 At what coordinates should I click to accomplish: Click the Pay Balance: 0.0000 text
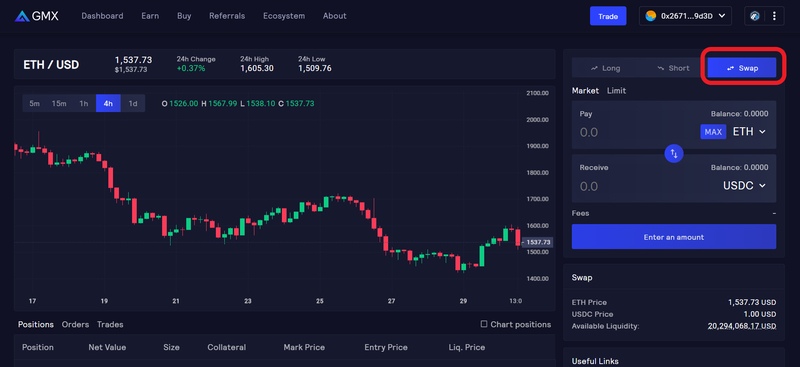739,114
